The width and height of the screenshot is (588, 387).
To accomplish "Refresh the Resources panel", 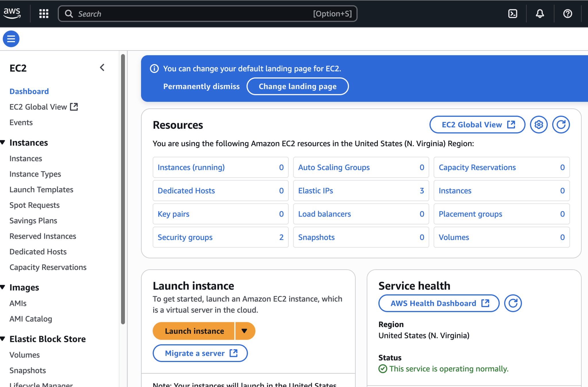I will pos(561,125).
